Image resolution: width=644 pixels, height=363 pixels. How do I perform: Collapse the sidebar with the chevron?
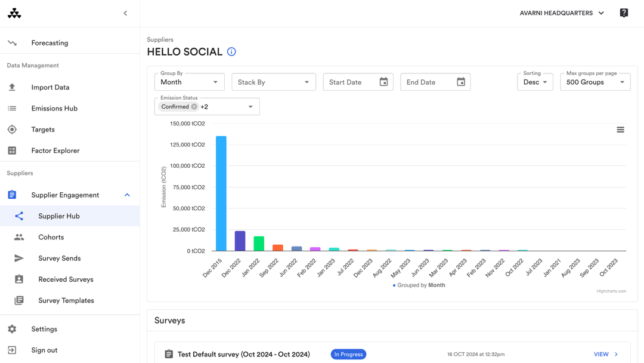coord(125,13)
